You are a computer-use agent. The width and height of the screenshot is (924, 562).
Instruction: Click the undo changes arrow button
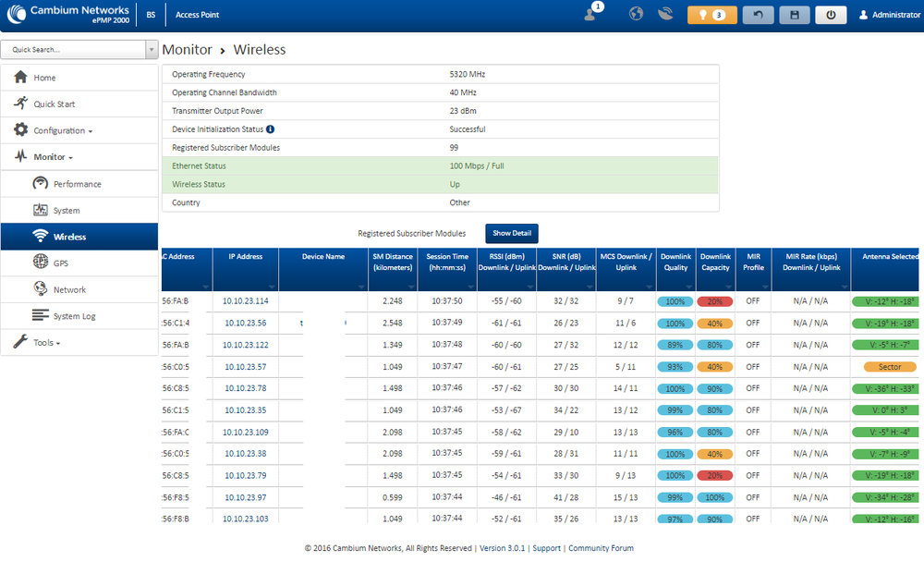[x=759, y=15]
